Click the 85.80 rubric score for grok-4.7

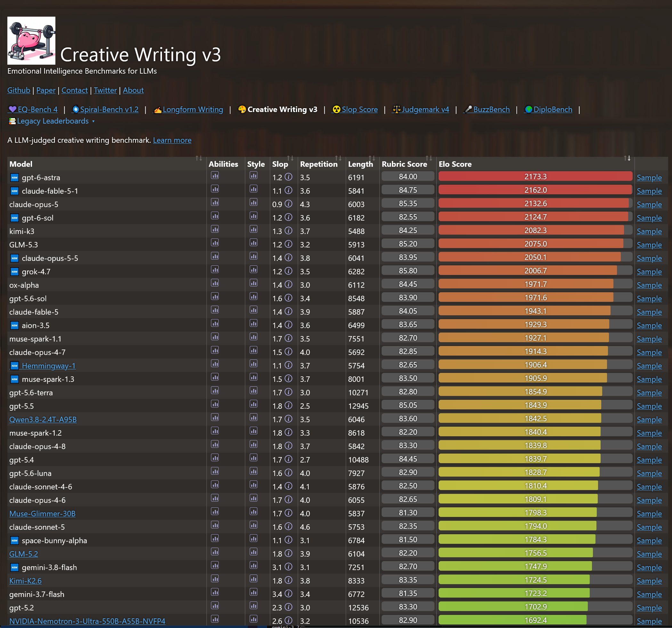tap(408, 271)
